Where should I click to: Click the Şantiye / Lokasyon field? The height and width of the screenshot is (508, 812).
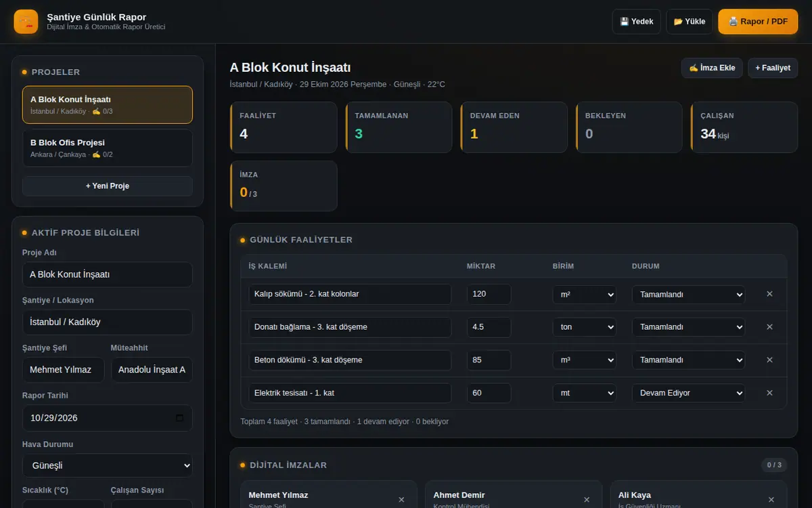pyautogui.click(x=108, y=322)
